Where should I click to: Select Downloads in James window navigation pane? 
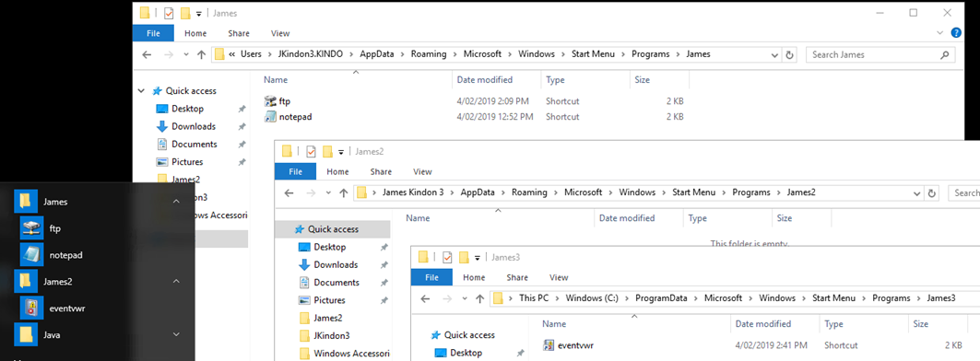pos(194,127)
